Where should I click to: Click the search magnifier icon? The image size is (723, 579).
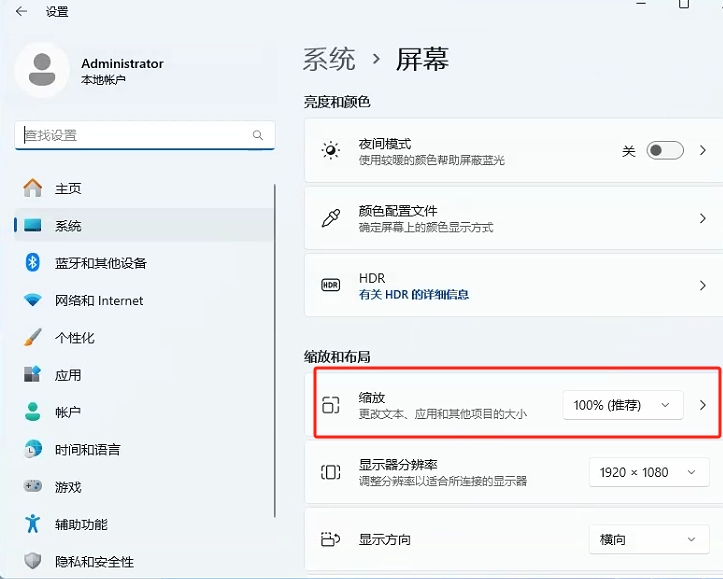click(258, 135)
